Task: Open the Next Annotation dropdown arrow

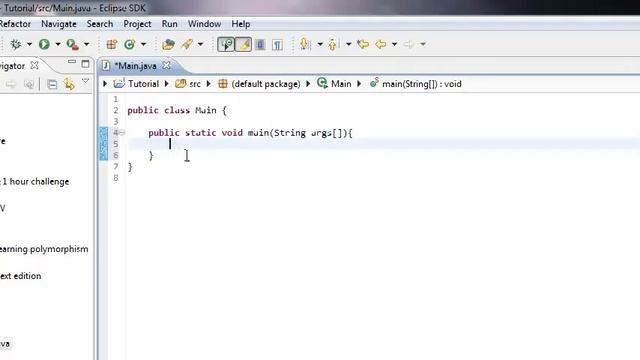Action: tap(320, 44)
